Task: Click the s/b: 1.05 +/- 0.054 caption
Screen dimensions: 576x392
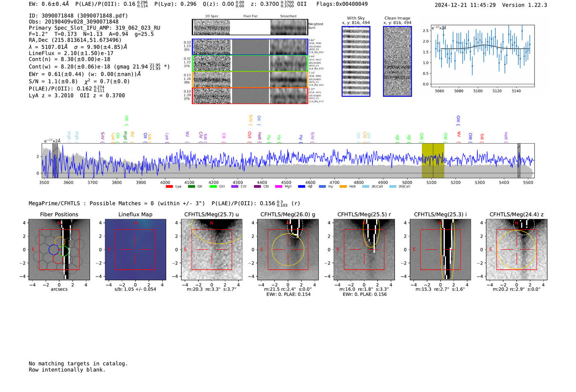Action: tap(135, 289)
